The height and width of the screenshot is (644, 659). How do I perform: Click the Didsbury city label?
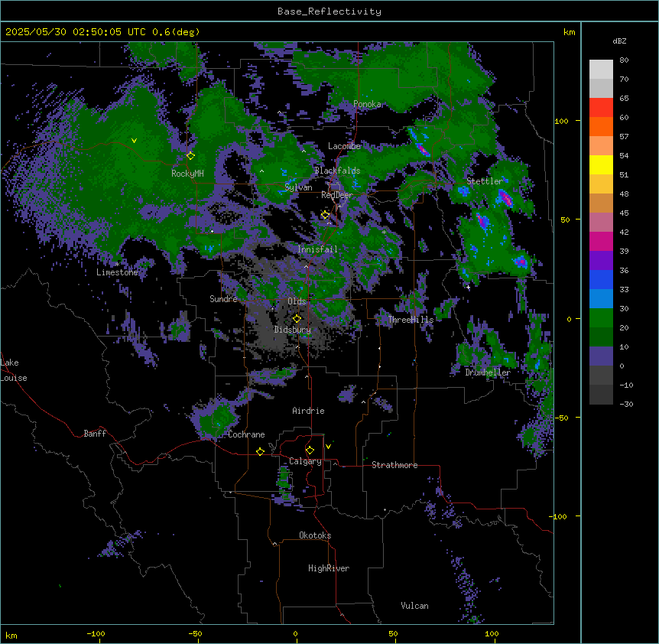click(293, 330)
